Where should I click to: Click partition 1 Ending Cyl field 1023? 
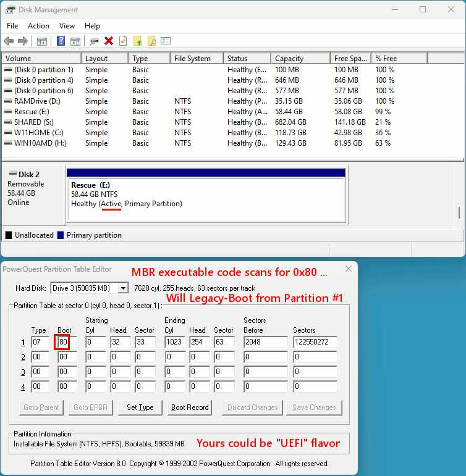175,342
